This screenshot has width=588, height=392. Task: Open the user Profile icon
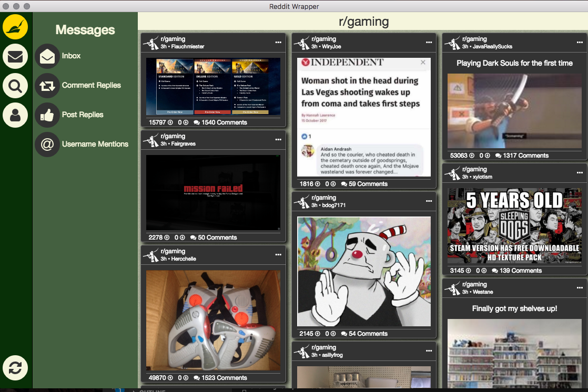tap(15, 115)
